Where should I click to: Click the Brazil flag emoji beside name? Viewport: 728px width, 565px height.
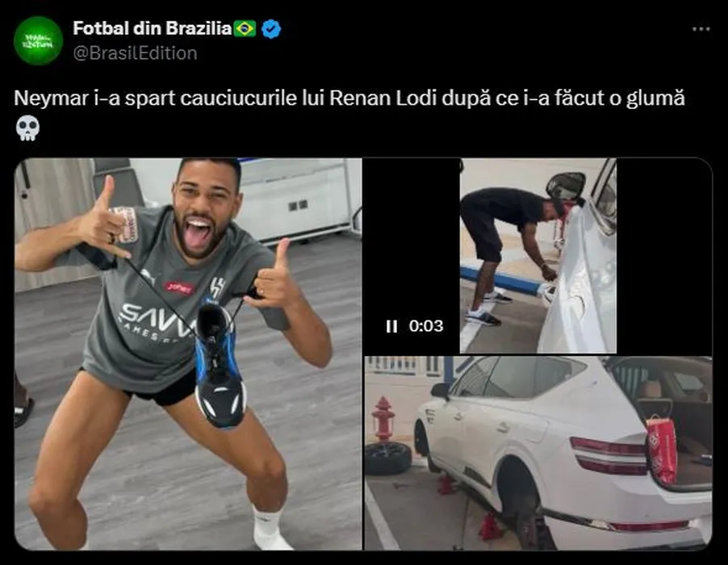(245, 29)
